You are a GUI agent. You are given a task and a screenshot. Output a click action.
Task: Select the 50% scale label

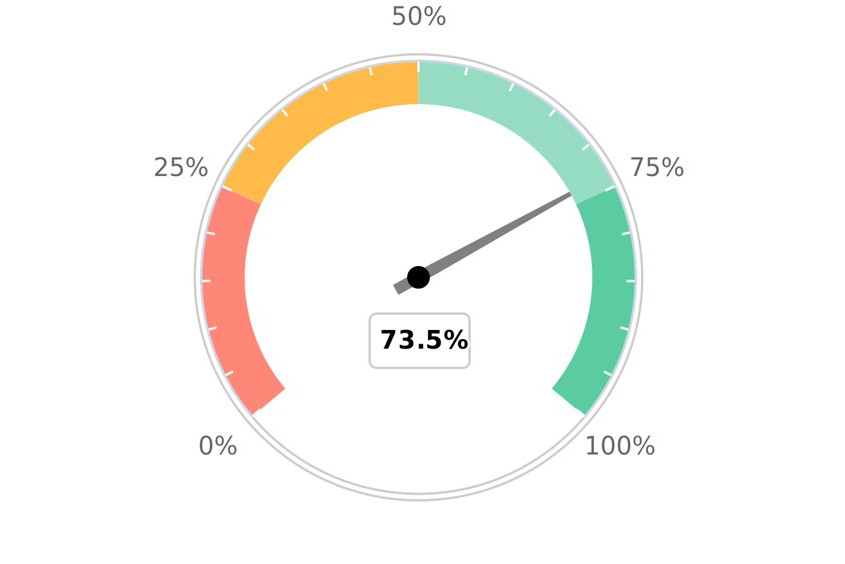[x=419, y=17]
